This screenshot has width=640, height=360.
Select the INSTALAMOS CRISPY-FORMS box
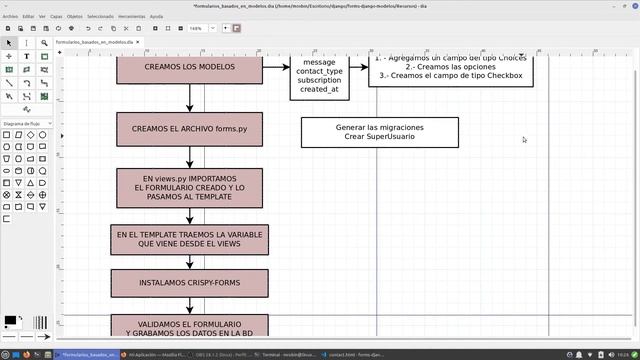click(189, 283)
